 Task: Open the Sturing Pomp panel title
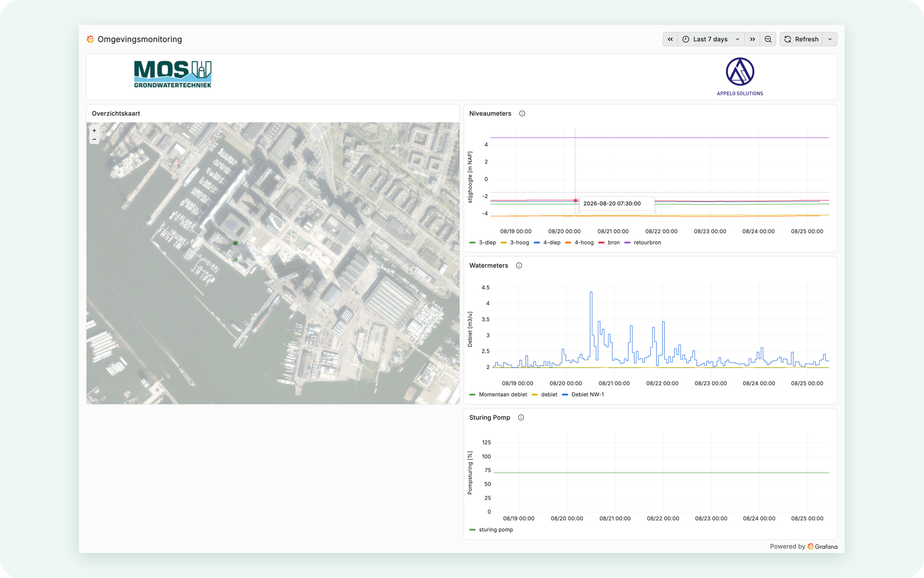click(490, 418)
